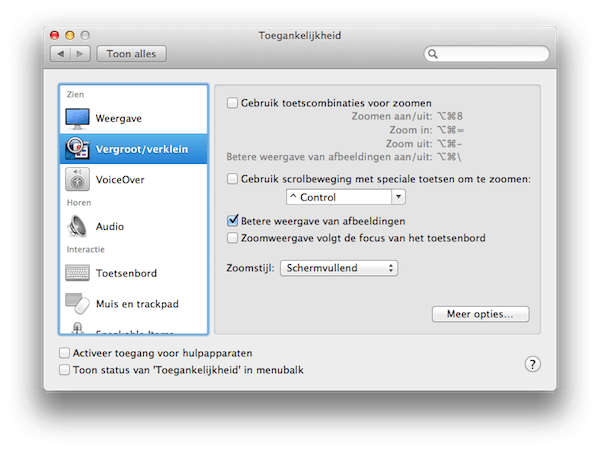
Task: Click the Zoom in: shortcut label
Action: (411, 130)
